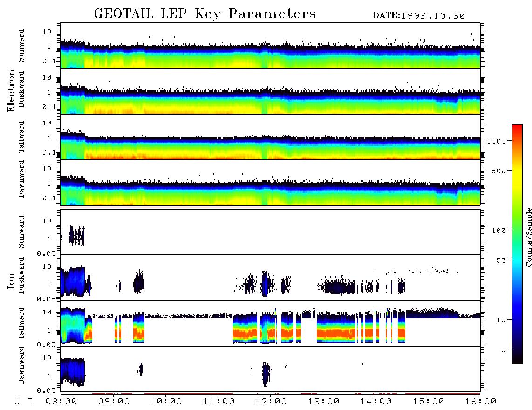Viewport: 532px width, 410px height.
Task: Click the Electron group axis label
Action: (11, 91)
